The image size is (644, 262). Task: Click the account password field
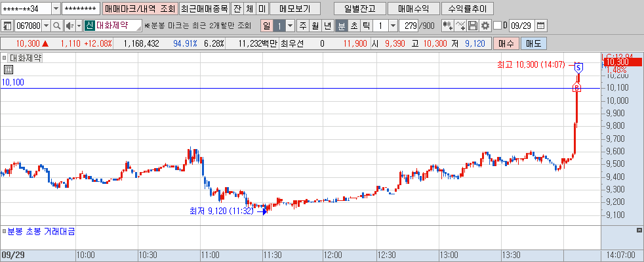click(81, 9)
